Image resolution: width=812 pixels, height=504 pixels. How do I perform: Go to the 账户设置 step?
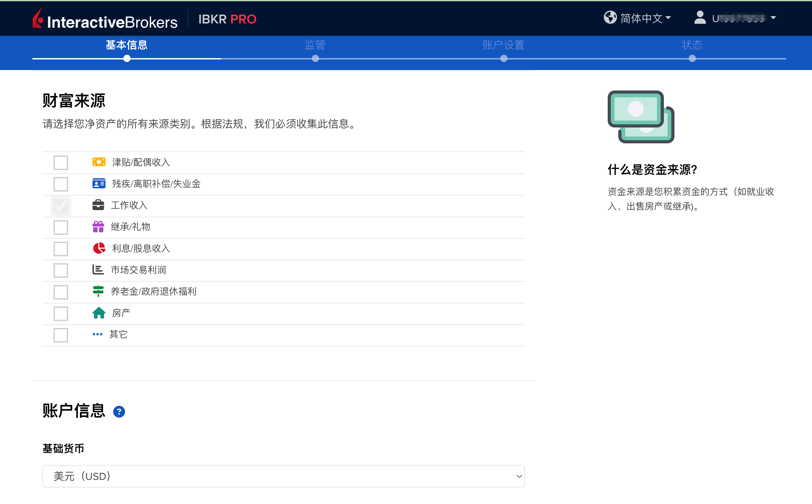coord(503,45)
